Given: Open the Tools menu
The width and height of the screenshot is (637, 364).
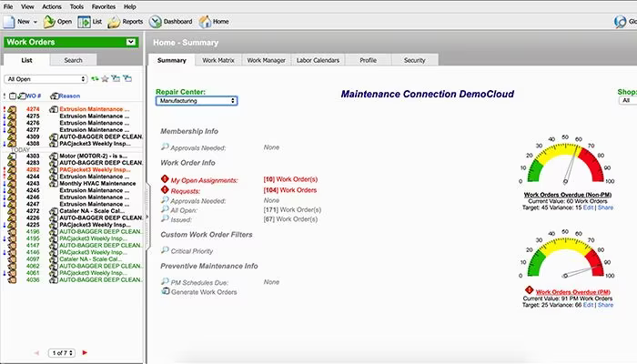Looking at the screenshot, I should (x=76, y=6).
